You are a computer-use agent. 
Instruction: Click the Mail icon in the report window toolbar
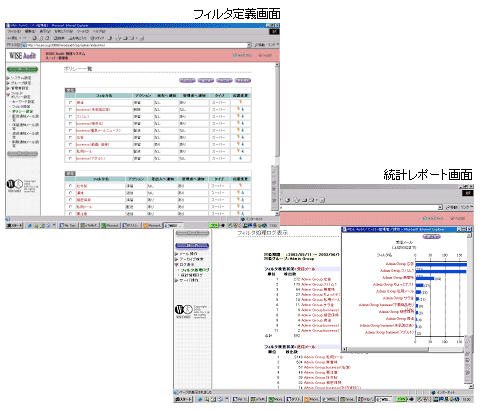297,200
